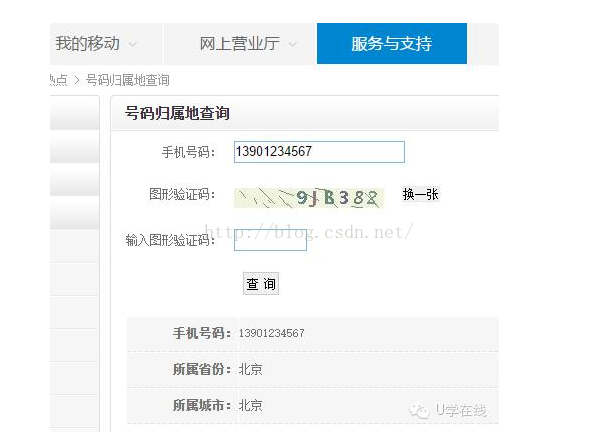Click the 图形验证码 label
The width and height of the screenshot is (599, 443).
(x=182, y=194)
